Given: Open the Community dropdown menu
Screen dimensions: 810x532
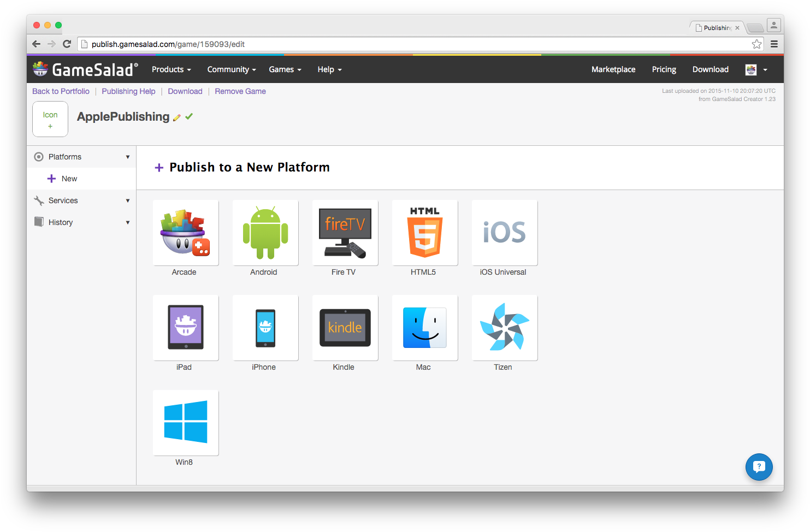Looking at the screenshot, I should (232, 69).
